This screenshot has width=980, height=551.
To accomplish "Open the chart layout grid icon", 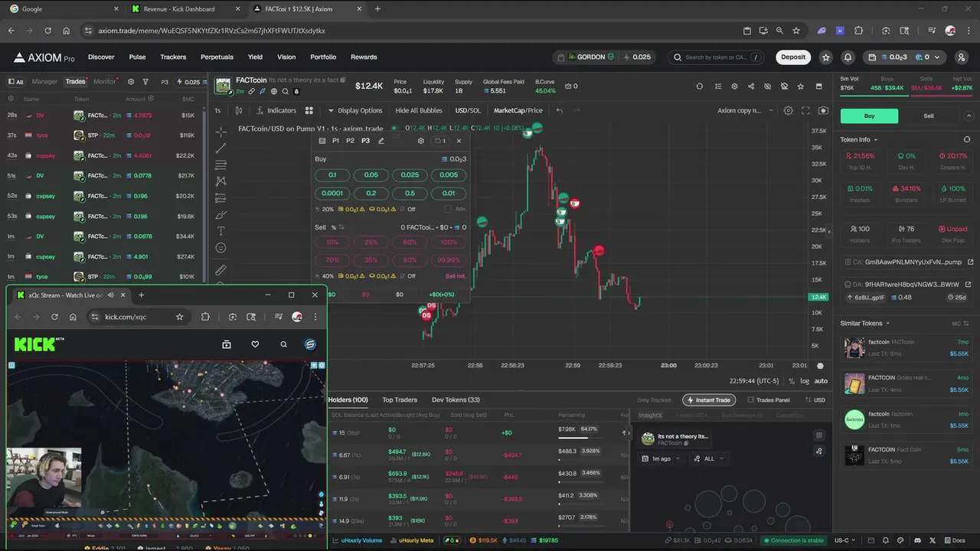I will click(309, 110).
